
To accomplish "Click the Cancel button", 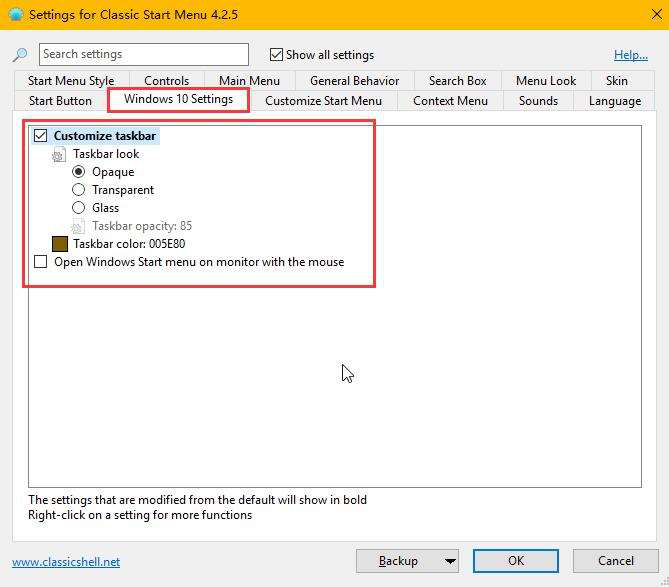I will pos(616,561).
